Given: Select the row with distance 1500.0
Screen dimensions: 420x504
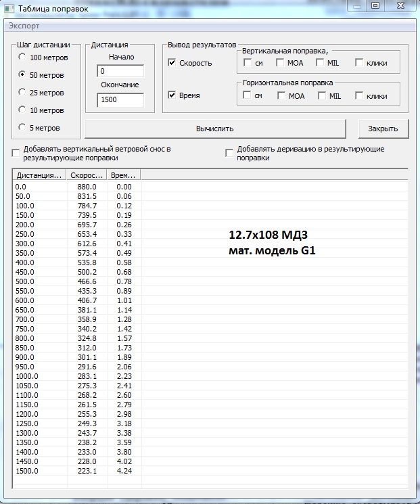Looking at the screenshot, I should click(x=210, y=471).
